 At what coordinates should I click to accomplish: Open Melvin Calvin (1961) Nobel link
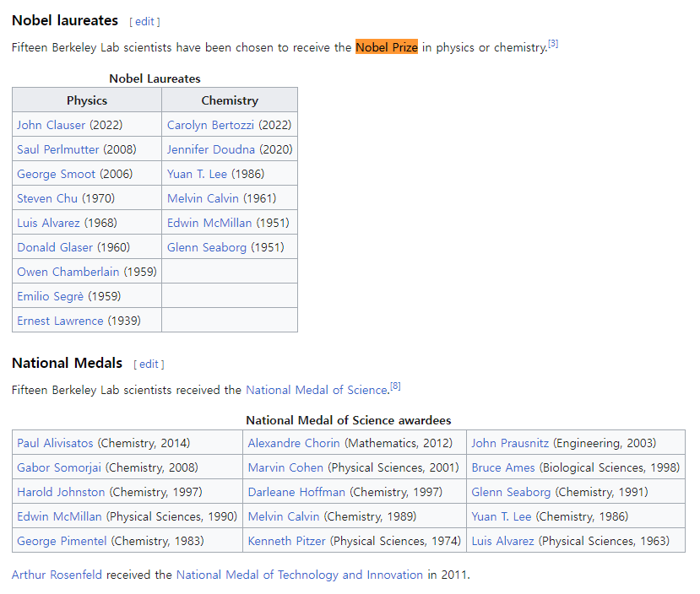203,198
